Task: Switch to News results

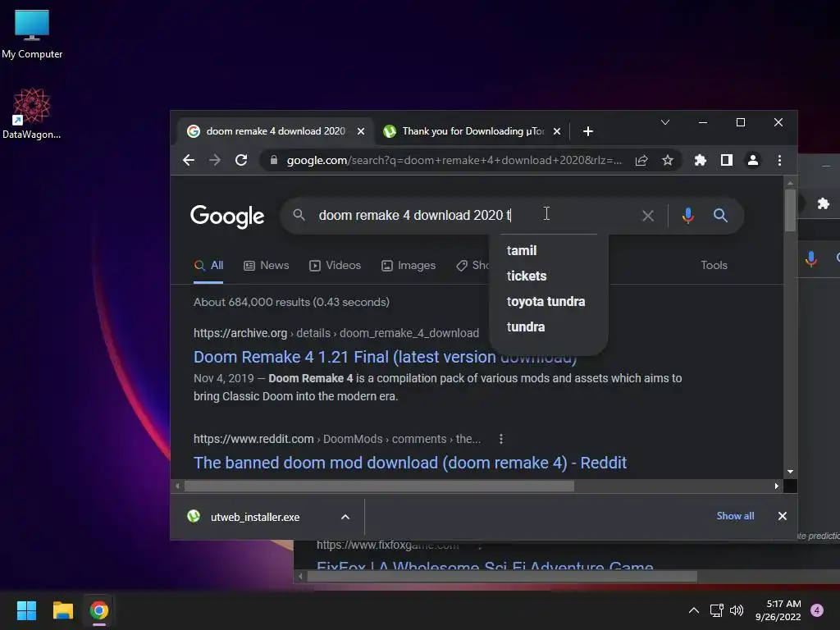Action: pos(267,265)
